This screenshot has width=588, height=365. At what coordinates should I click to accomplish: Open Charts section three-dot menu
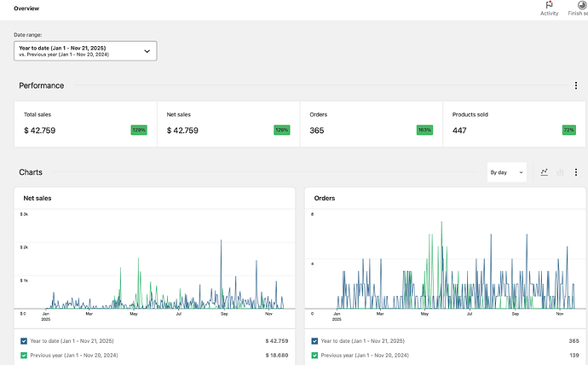[x=576, y=172]
